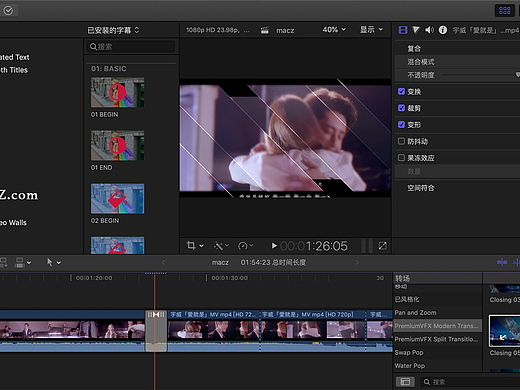This screenshot has width=520, height=390.
Task: Open the crop tool dropdown in viewer
Action: pyautogui.click(x=195, y=246)
